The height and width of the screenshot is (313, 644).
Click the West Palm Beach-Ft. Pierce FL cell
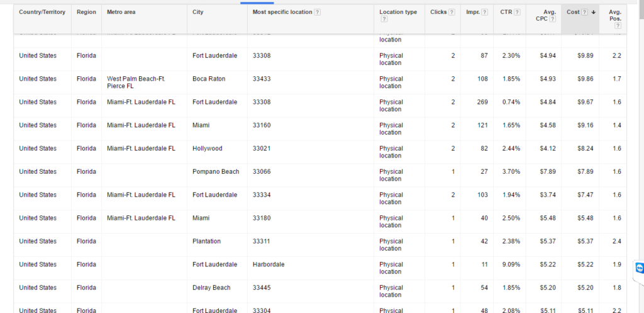(136, 83)
